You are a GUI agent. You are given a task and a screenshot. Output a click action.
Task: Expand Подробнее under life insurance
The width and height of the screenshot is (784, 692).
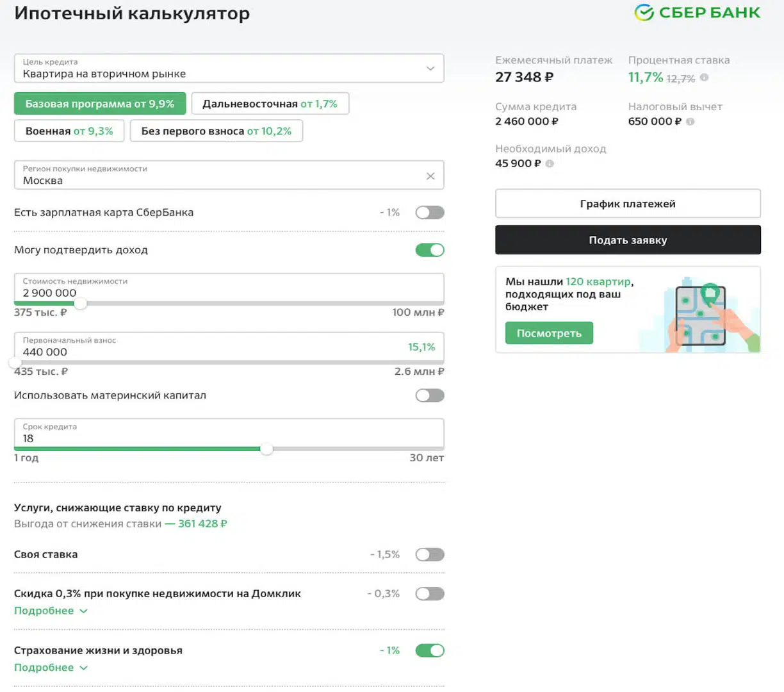pyautogui.click(x=51, y=668)
